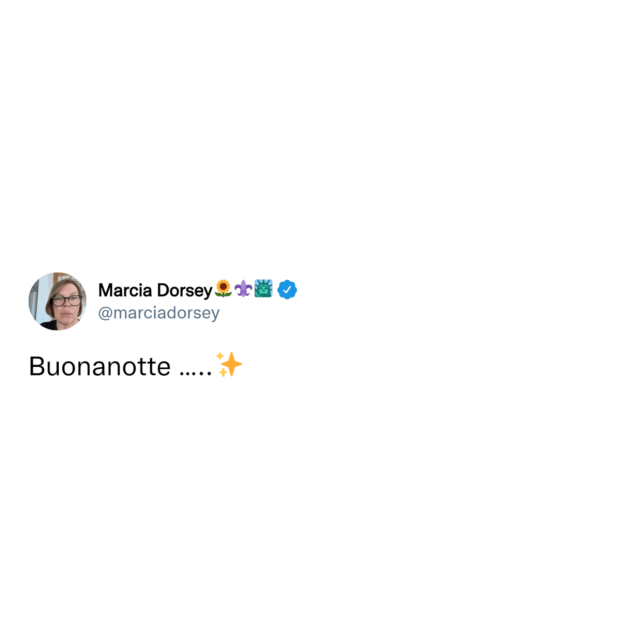Click the first name Marcia
Screen dimensions: 644x644
125,290
